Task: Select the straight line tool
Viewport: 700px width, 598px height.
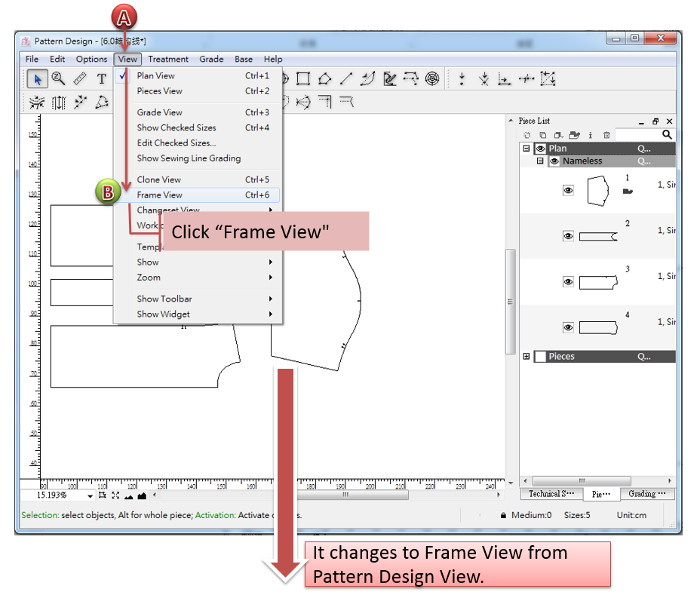Action: [x=345, y=78]
